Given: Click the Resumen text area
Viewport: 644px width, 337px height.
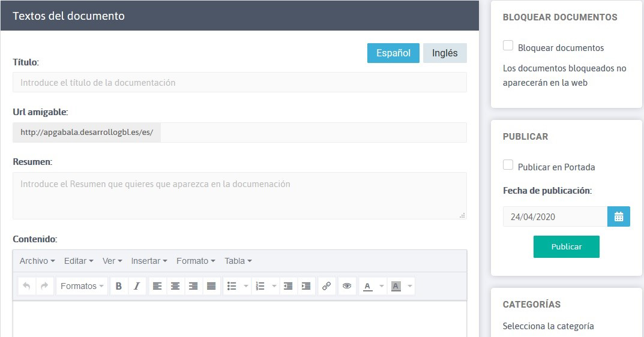Looking at the screenshot, I should click(239, 196).
